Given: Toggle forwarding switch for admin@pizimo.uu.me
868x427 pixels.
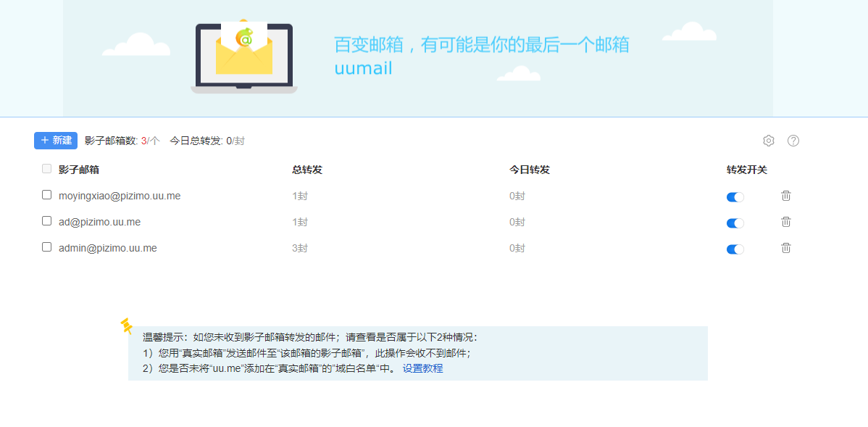Looking at the screenshot, I should 735,249.
